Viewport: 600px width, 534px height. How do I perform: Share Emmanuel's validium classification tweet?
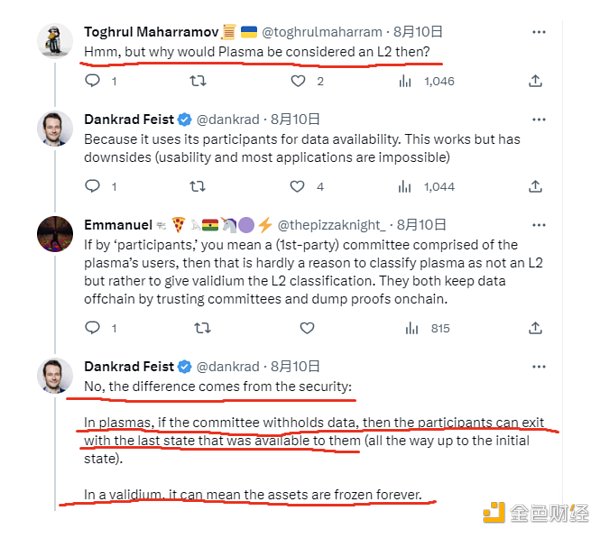pos(535,327)
